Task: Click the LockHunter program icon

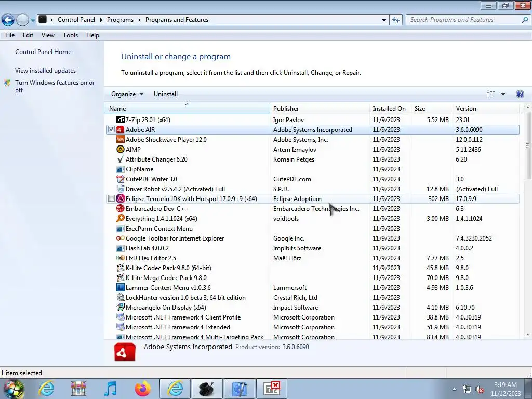Action: 120,297
